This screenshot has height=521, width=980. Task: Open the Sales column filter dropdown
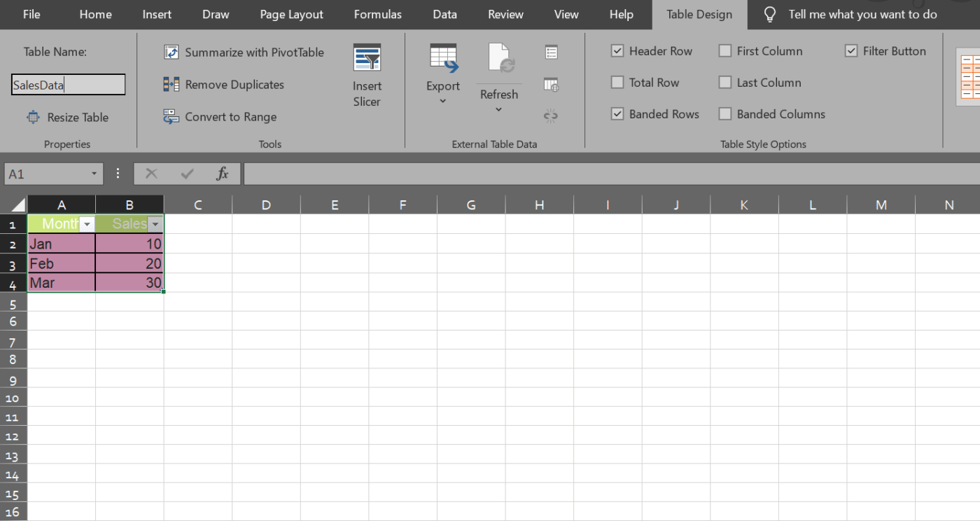click(x=155, y=223)
